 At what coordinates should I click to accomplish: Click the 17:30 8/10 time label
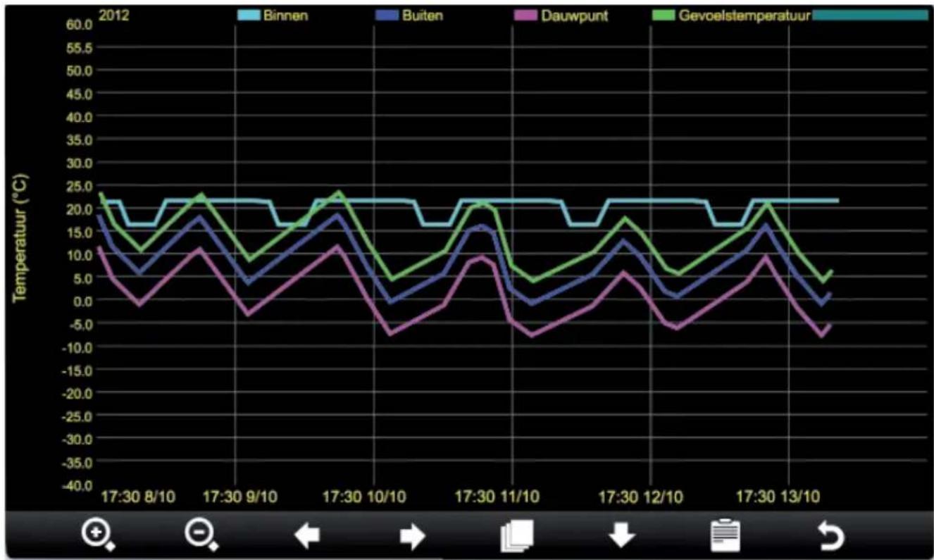tap(138, 497)
